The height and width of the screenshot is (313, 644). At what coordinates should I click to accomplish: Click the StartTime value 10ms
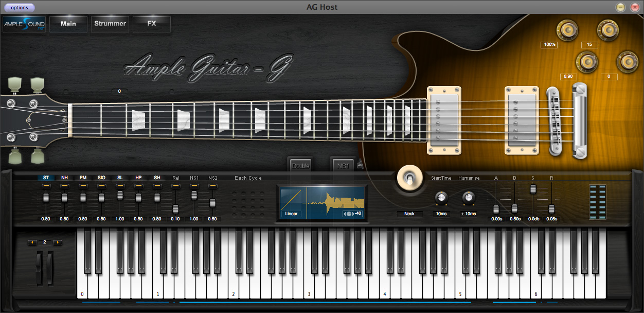point(441,214)
